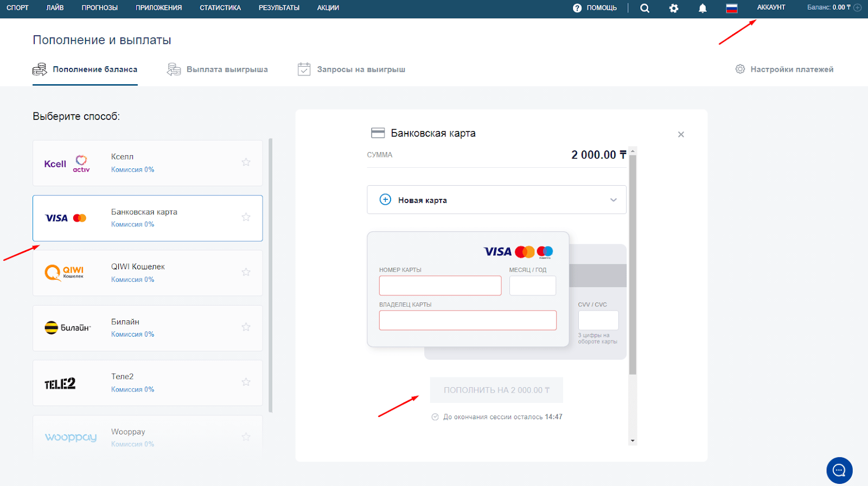Open the ПОМОЩЬ help link
This screenshot has height=486, width=868.
595,8
